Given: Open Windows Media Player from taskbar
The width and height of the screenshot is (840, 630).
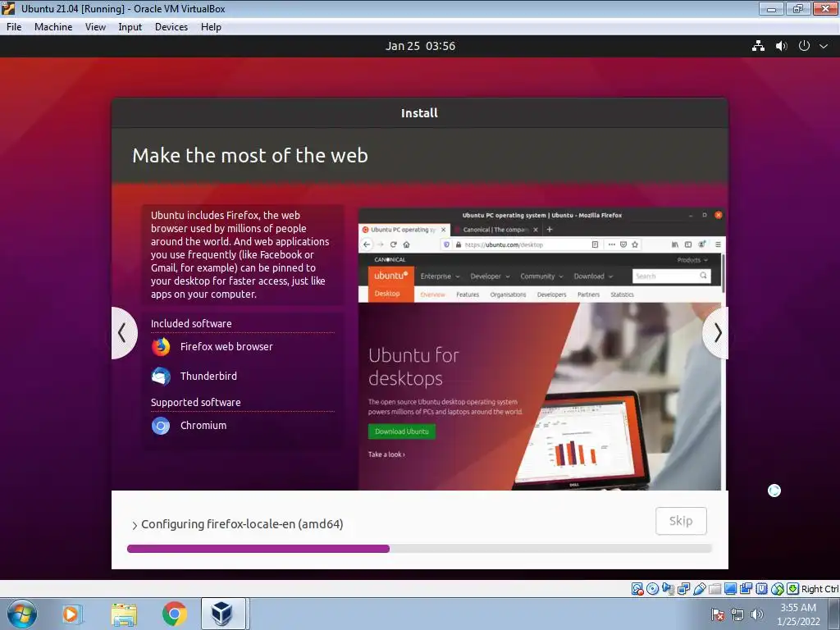Looking at the screenshot, I should point(71,614).
